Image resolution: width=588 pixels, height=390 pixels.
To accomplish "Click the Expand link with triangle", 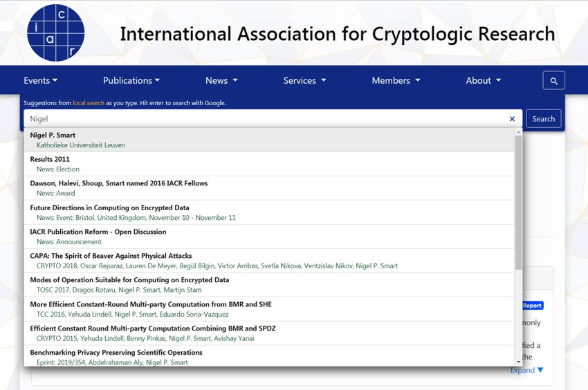I will (x=526, y=370).
